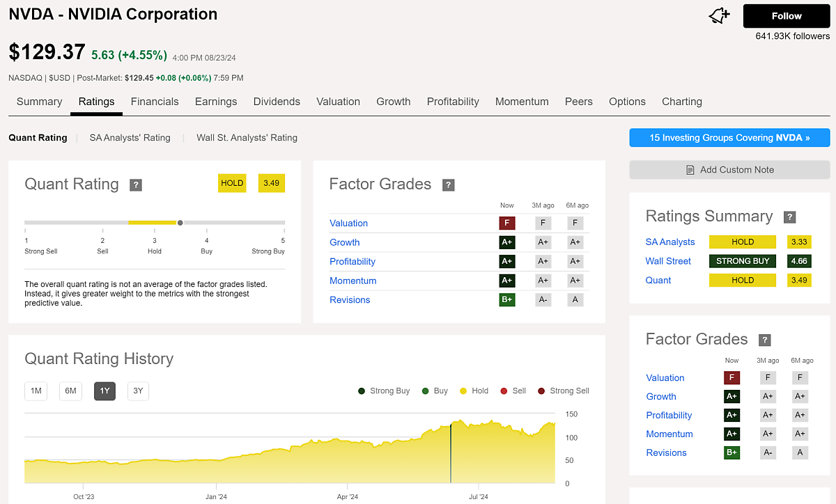836x504 pixels.
Task: Toggle the Buy legend entry
Action: 435,391
